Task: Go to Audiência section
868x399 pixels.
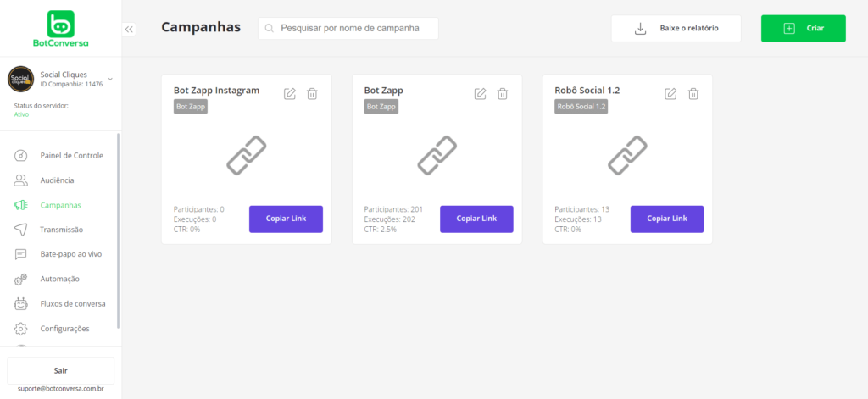Action: point(57,180)
